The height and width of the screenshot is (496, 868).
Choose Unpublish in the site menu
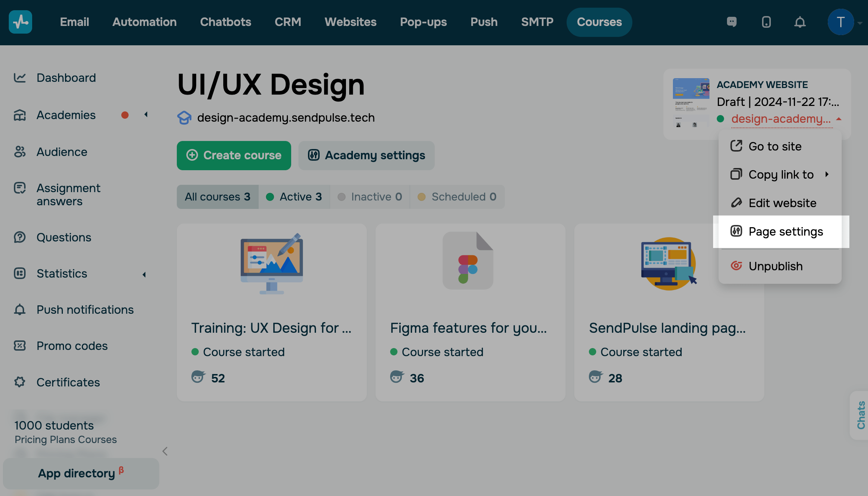[775, 266]
